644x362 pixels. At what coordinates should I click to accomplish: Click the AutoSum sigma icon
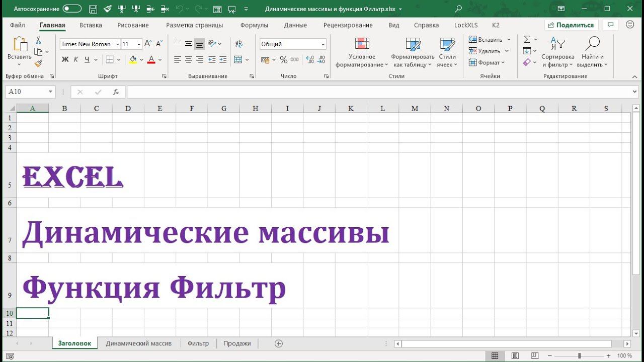[x=527, y=39]
